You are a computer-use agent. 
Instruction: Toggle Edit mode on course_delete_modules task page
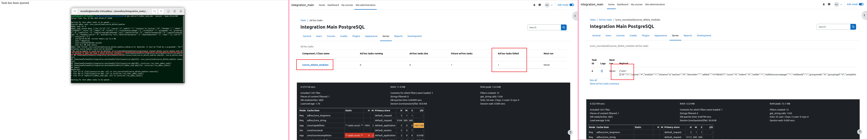861,4
